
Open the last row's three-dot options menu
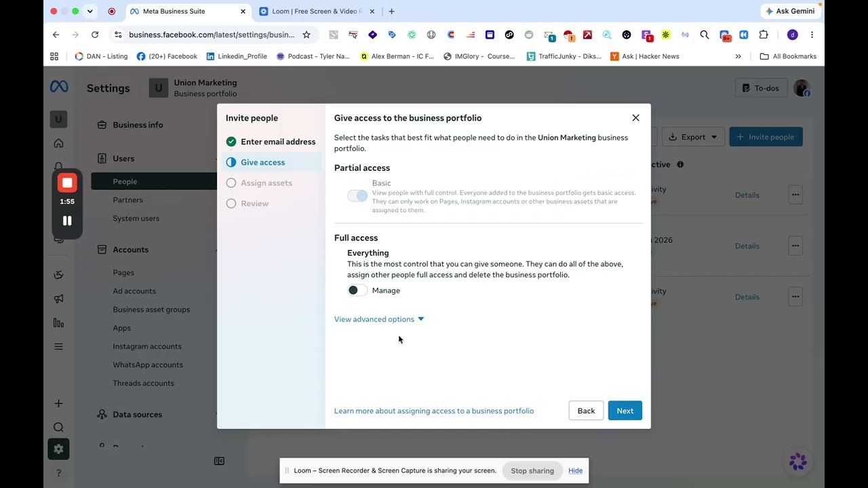click(x=795, y=296)
